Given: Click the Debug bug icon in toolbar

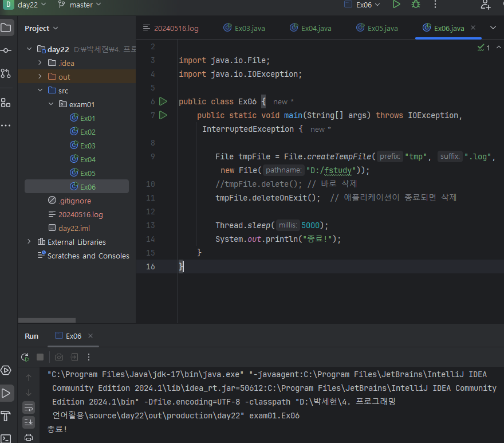Looking at the screenshot, I should [415, 5].
